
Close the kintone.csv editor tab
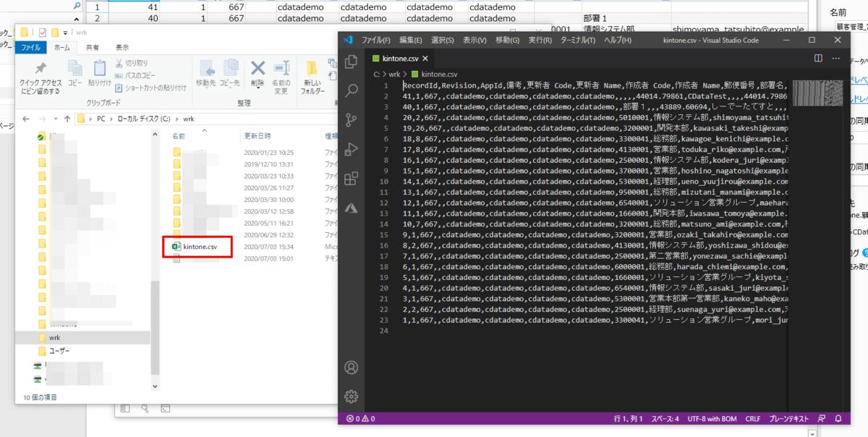pyautogui.click(x=425, y=59)
